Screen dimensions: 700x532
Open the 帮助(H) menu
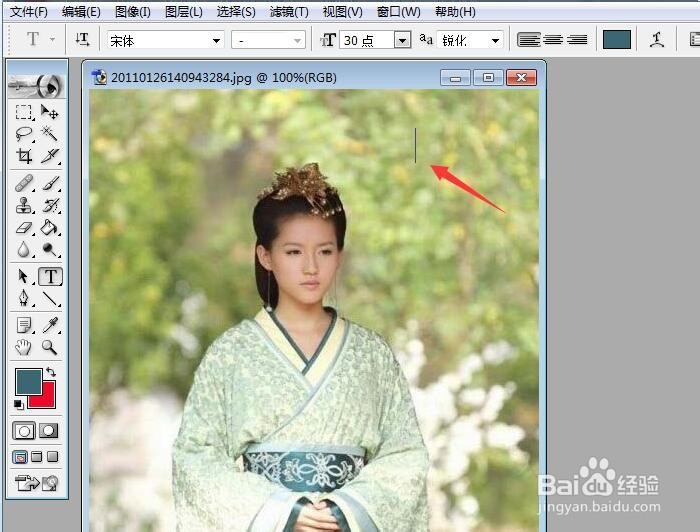point(455,12)
